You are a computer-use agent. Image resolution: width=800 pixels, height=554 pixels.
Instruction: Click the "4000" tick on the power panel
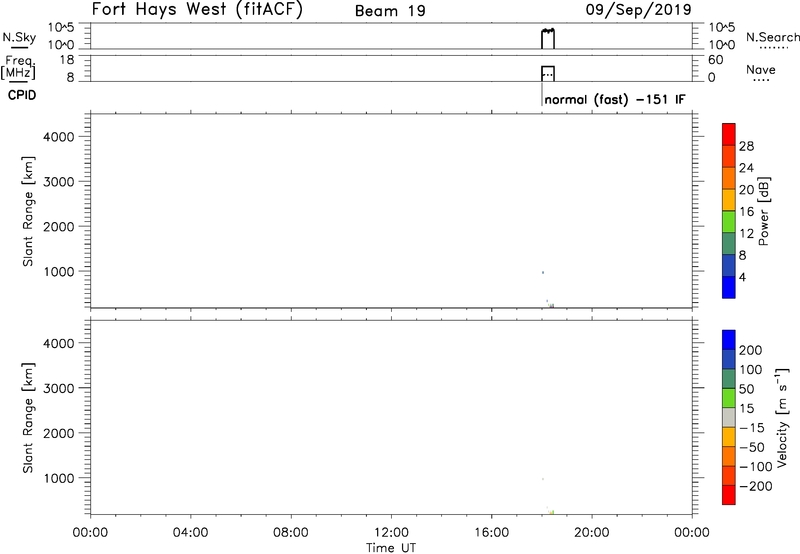(x=59, y=137)
